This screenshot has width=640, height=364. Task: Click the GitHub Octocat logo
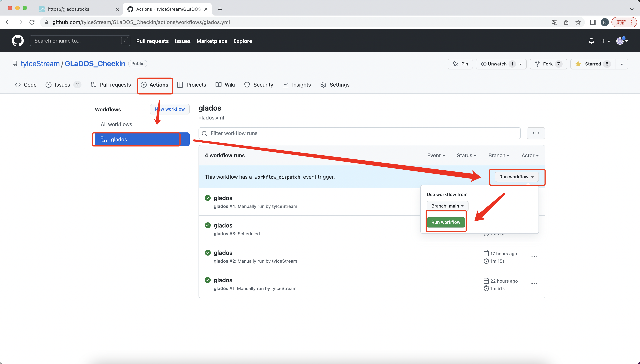coord(18,41)
